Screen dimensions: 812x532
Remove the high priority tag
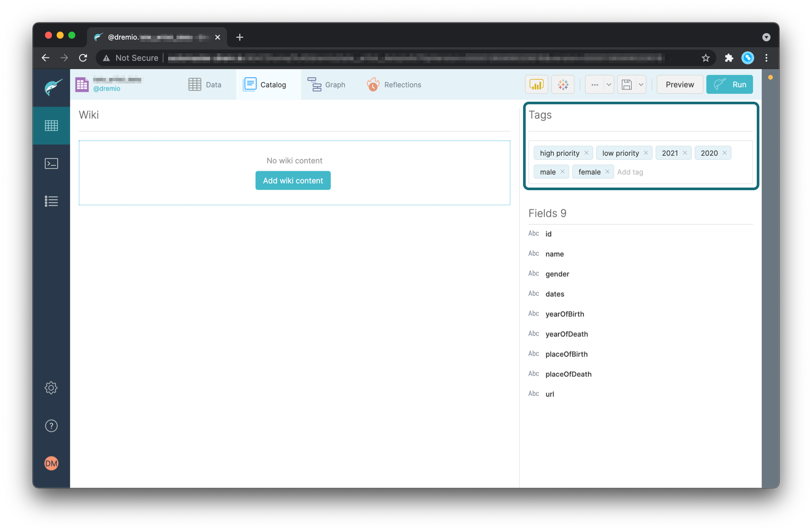587,153
